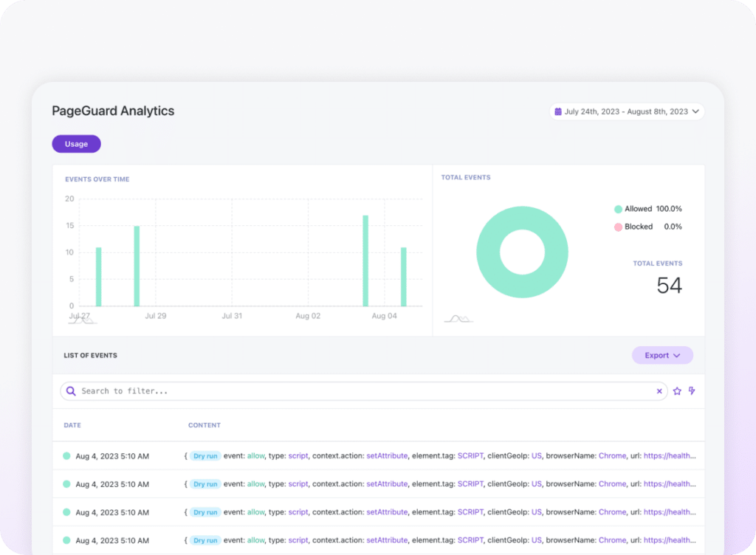This screenshot has height=555, width=756.
Task: Open the Export dropdown button
Action: (x=662, y=356)
